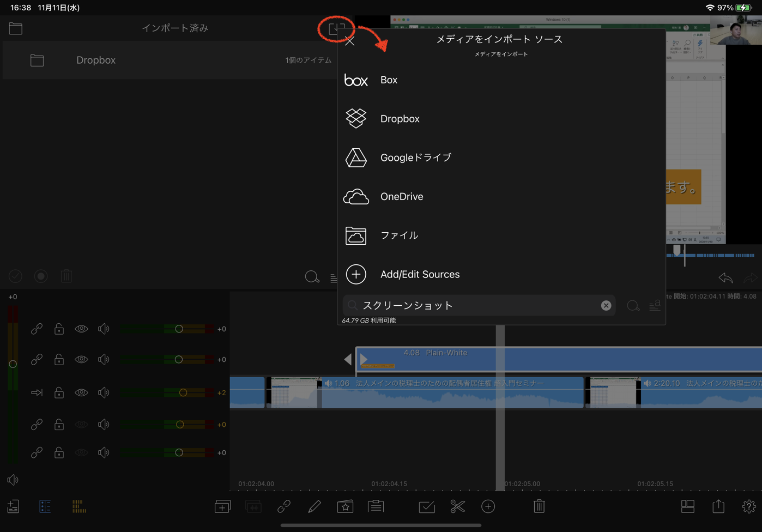Tap the search icon right of the search field
This screenshot has width=762, height=532.
633,306
